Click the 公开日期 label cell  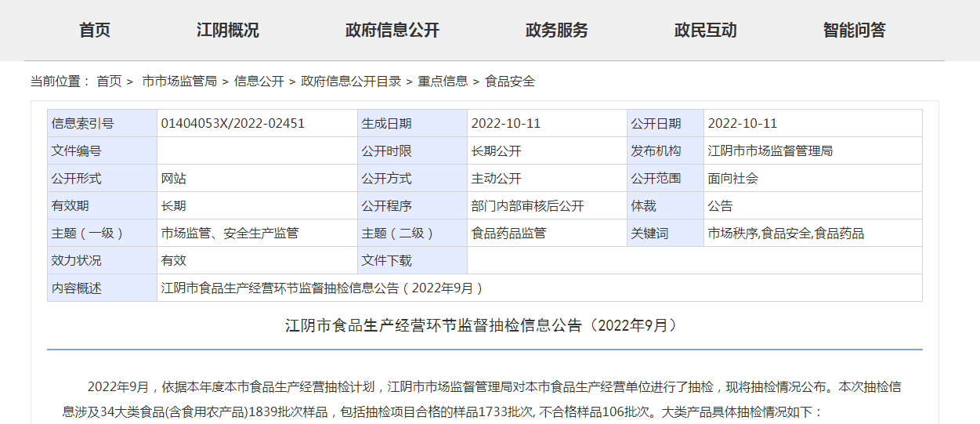point(666,123)
